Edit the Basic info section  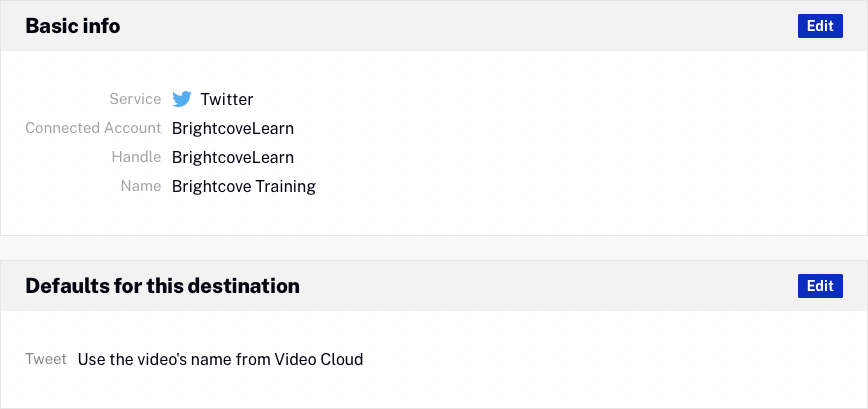click(820, 26)
